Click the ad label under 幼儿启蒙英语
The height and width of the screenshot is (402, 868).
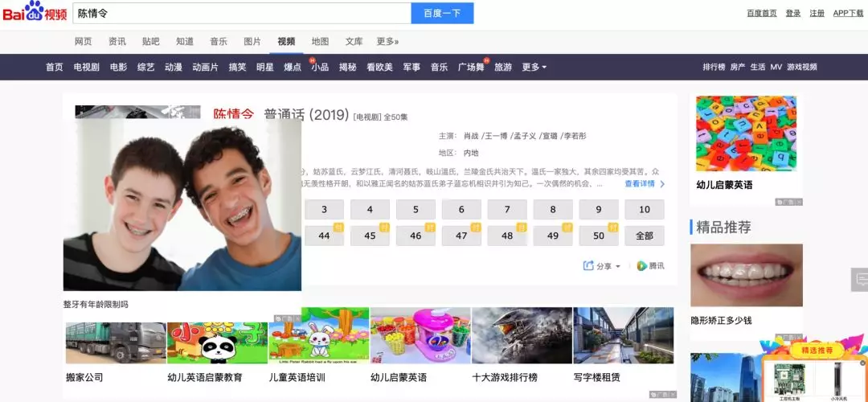[x=789, y=202]
